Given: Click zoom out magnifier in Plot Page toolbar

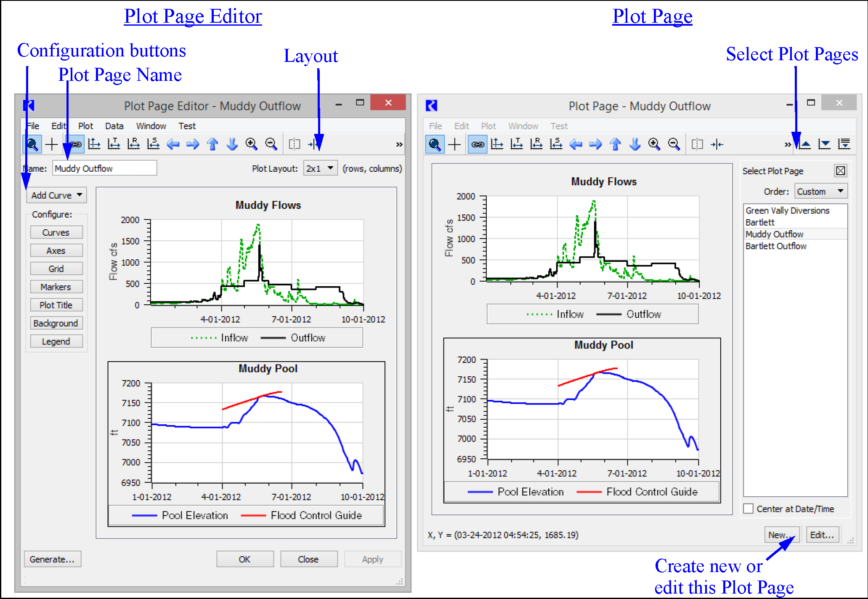Looking at the screenshot, I should [674, 144].
